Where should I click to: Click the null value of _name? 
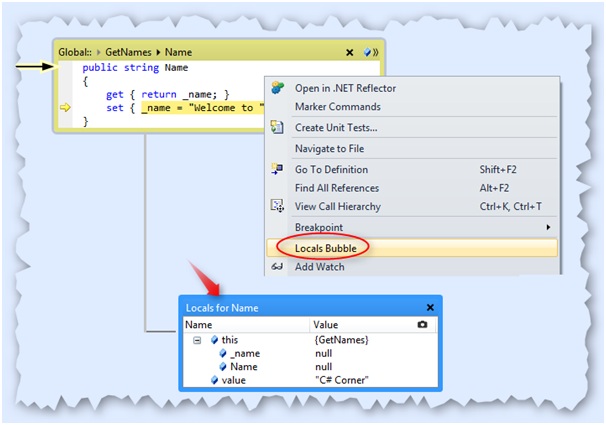323,354
